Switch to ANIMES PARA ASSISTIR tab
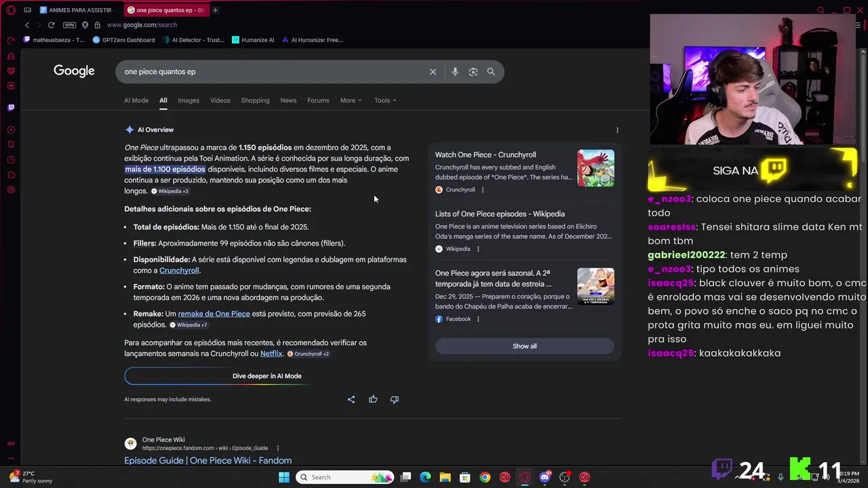868x488 pixels. point(78,10)
